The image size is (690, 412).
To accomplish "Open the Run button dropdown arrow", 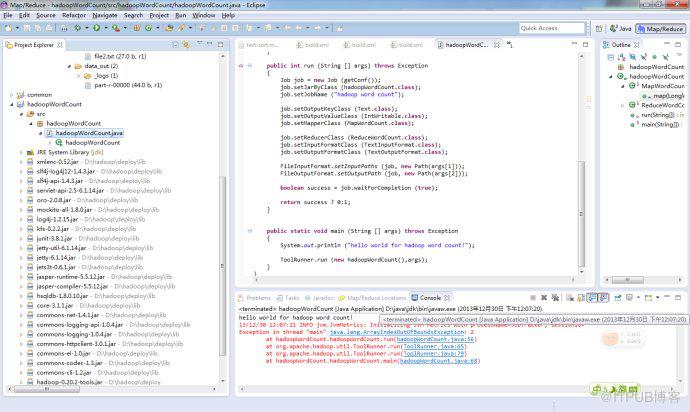I will click(106, 28).
